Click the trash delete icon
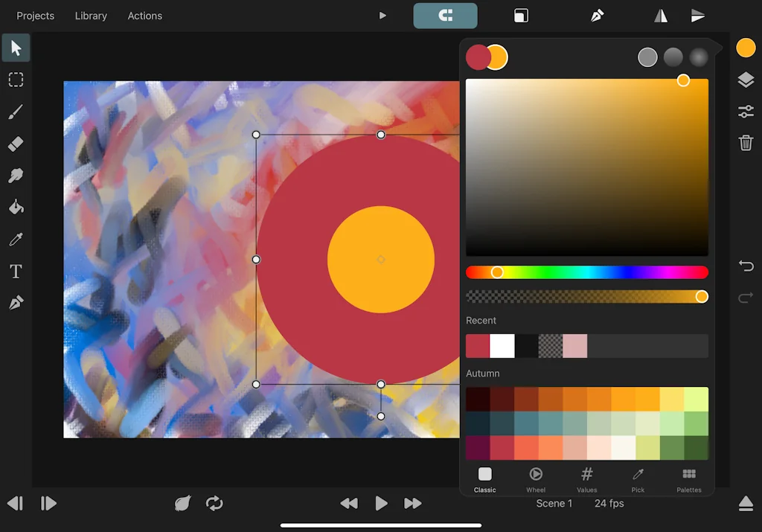 [746, 142]
